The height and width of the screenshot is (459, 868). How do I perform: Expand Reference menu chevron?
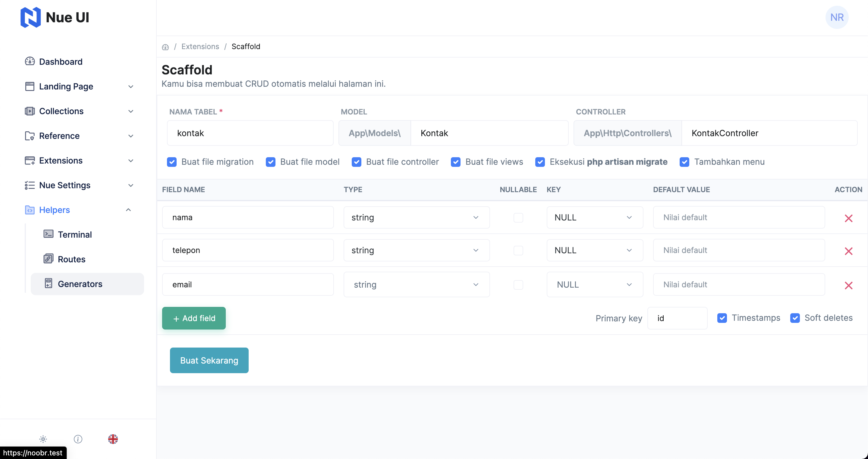[131, 136]
